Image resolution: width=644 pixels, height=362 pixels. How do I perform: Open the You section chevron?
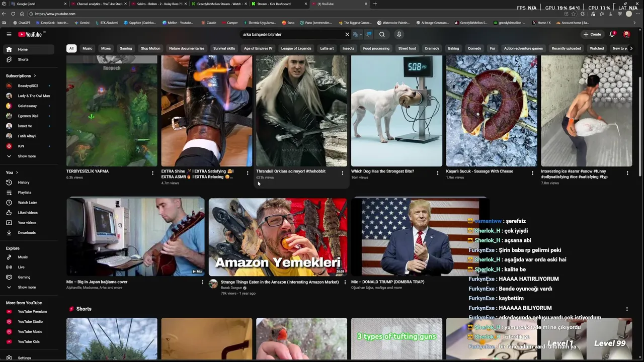click(17, 172)
